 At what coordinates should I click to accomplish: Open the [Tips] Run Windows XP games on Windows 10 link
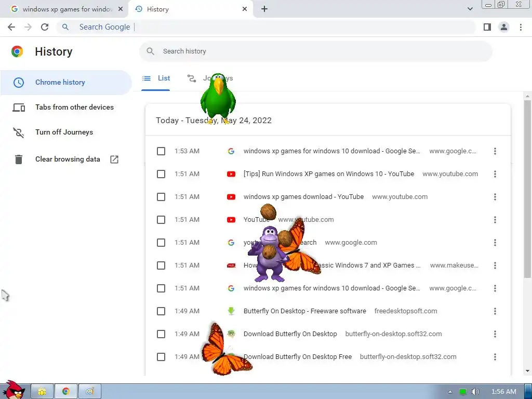pyautogui.click(x=329, y=174)
